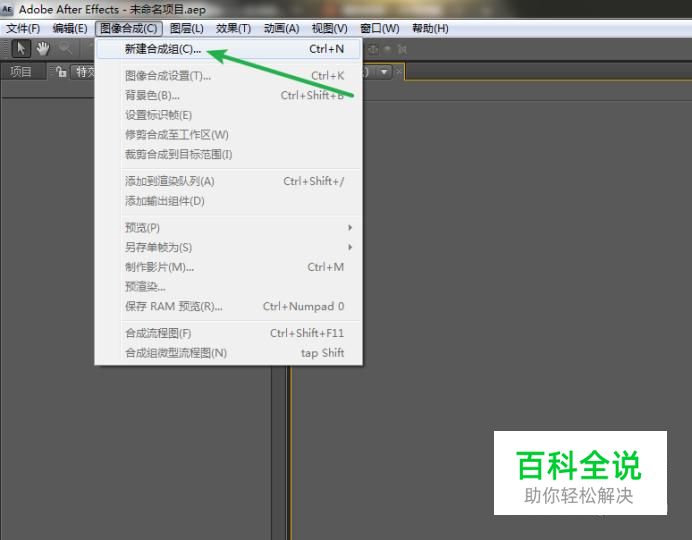Open the 帮助(H) menu

click(430, 29)
